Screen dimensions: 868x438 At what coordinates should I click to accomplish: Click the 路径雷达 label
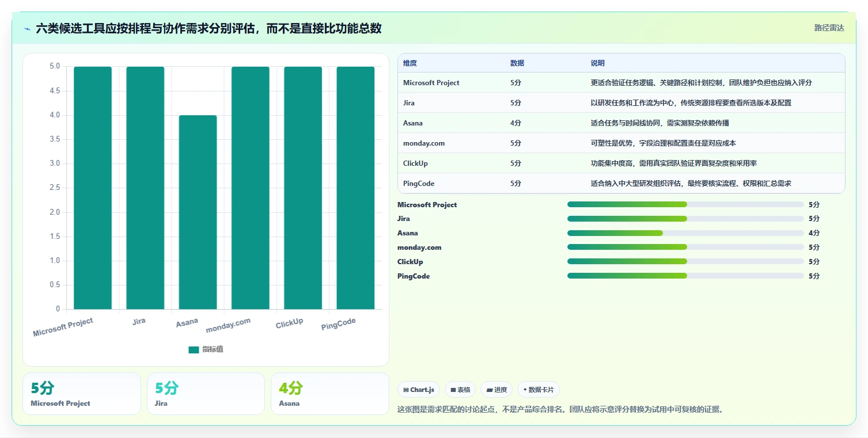point(829,28)
